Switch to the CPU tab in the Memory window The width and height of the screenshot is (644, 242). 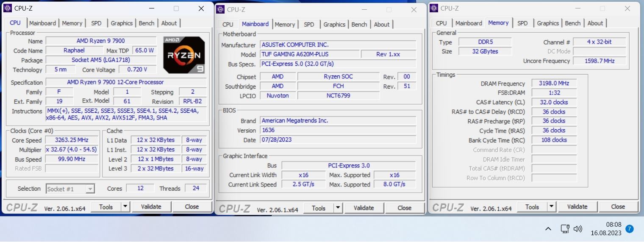pyautogui.click(x=441, y=23)
